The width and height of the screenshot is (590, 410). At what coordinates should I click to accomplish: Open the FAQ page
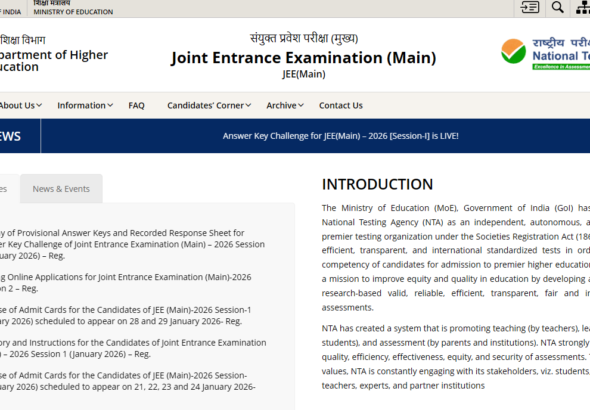(136, 105)
